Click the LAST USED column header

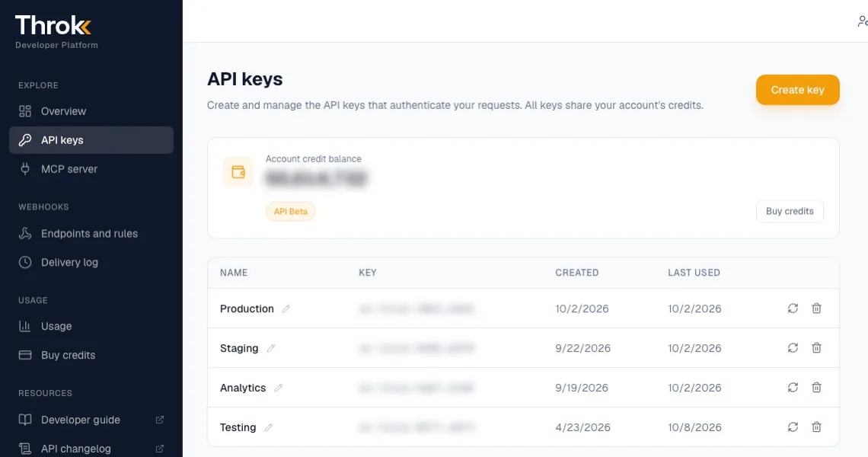click(x=694, y=273)
